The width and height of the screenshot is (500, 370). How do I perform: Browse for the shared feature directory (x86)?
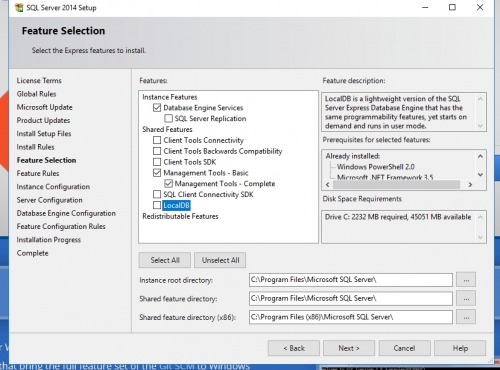tap(466, 317)
